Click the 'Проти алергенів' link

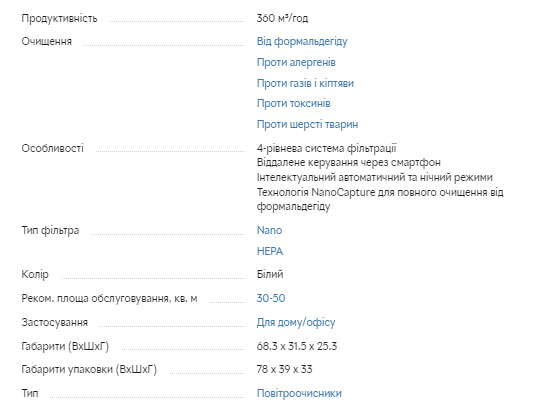click(x=296, y=62)
